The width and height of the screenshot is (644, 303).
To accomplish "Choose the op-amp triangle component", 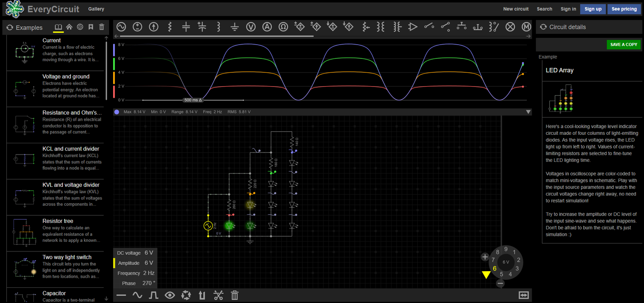I will point(413,27).
